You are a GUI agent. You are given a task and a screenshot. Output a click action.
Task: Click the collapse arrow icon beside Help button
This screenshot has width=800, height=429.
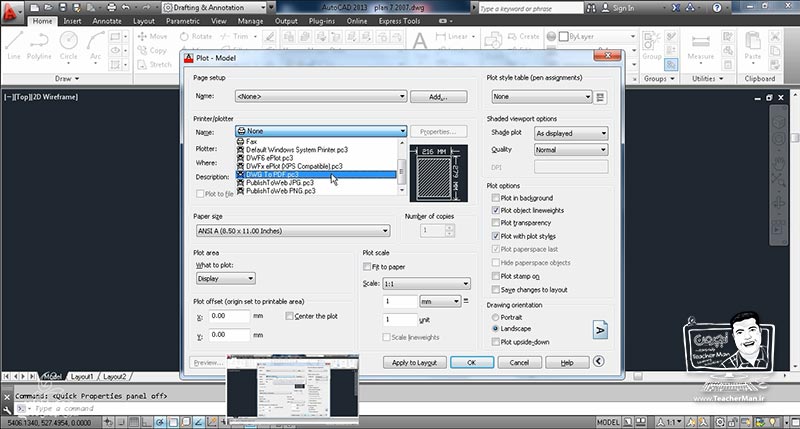pos(598,361)
